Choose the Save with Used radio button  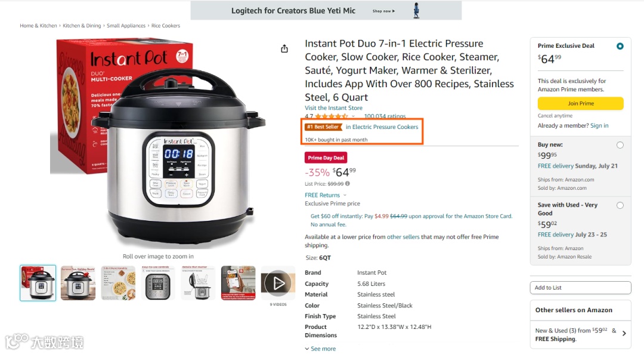point(620,205)
